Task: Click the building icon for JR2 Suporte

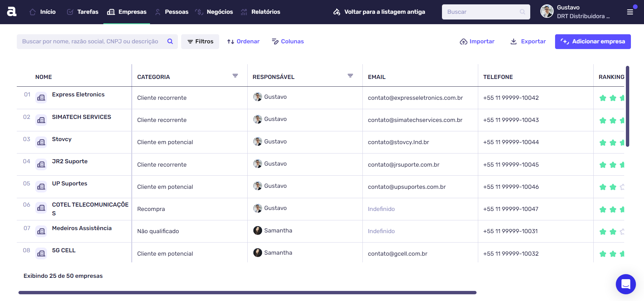Action: (41, 164)
